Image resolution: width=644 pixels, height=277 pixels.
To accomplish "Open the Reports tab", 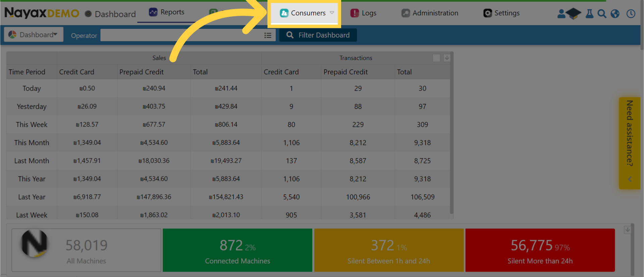I will pyautogui.click(x=167, y=12).
